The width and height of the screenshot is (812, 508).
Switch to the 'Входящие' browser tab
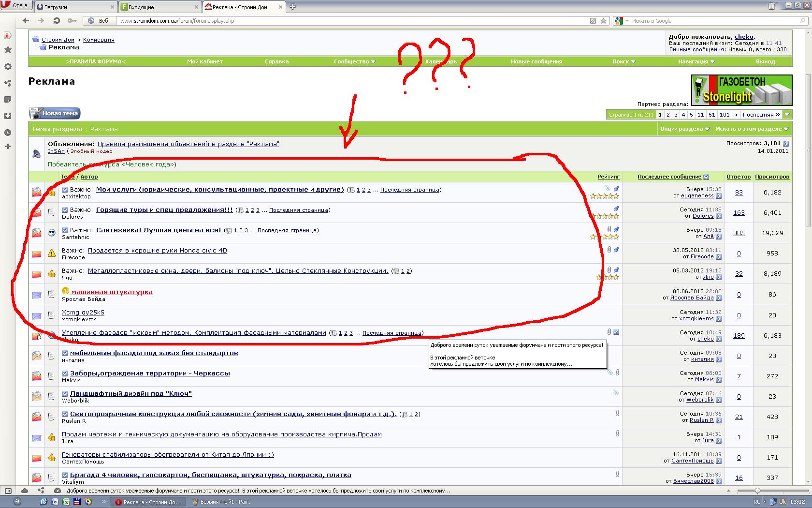point(159,7)
